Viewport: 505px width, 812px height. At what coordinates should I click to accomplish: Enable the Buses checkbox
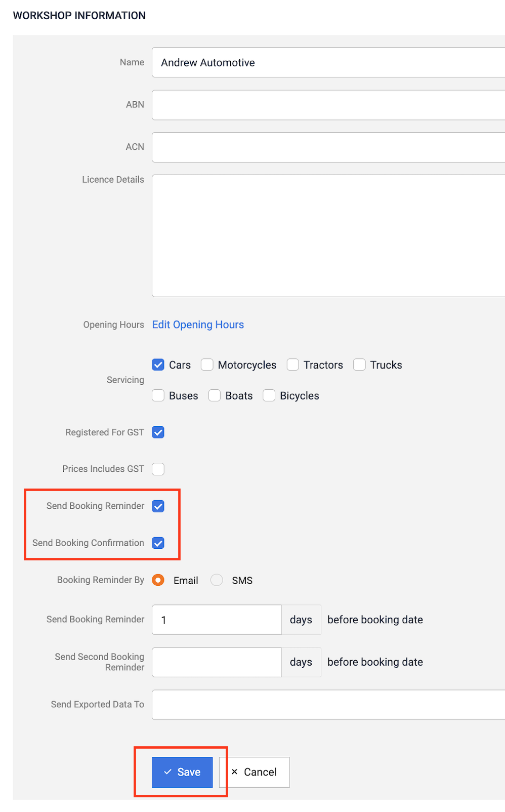click(158, 395)
